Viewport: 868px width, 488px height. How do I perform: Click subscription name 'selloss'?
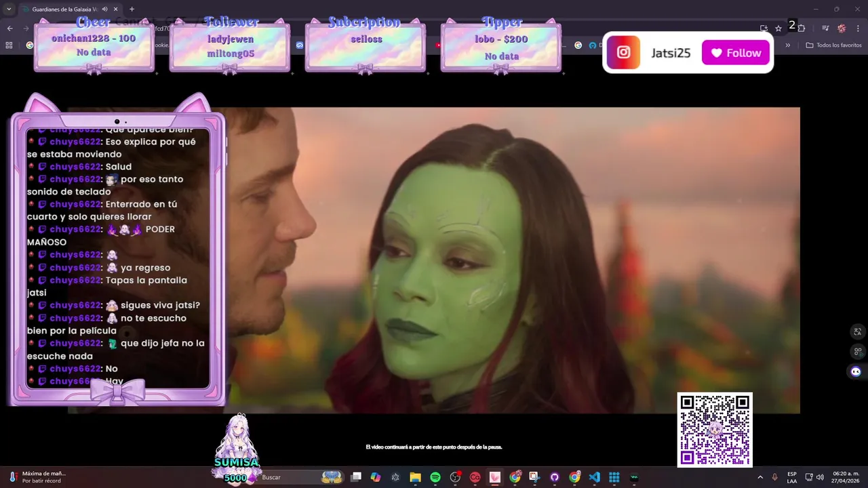pos(366,39)
